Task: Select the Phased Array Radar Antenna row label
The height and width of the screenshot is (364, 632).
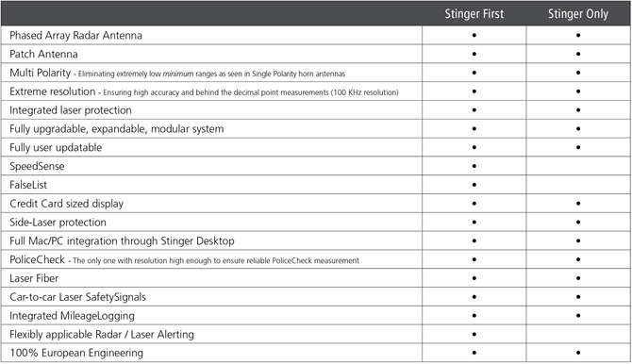Action: click(x=75, y=36)
